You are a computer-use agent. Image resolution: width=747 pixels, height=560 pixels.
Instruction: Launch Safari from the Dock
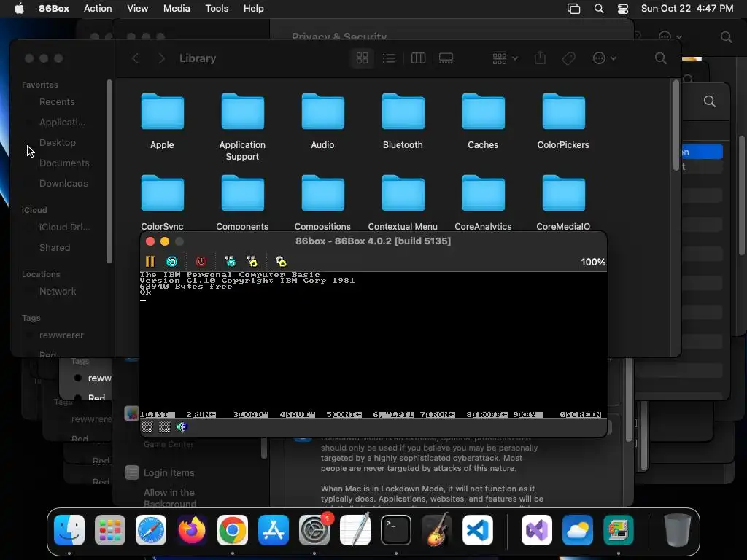[151, 530]
